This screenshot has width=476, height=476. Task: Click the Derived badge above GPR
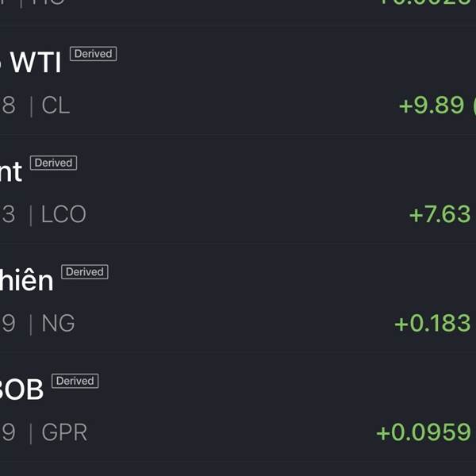point(75,381)
